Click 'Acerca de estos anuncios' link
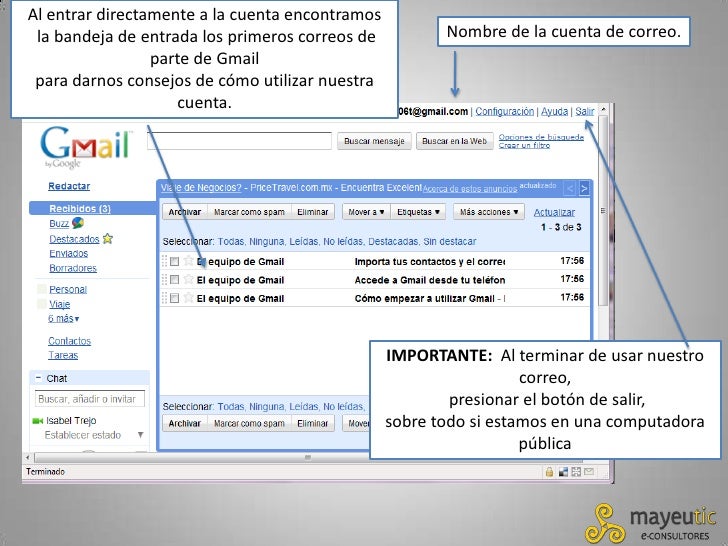 click(470, 189)
